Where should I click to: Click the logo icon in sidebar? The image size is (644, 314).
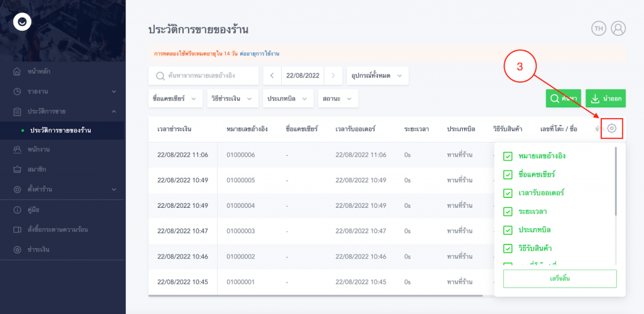[x=22, y=22]
